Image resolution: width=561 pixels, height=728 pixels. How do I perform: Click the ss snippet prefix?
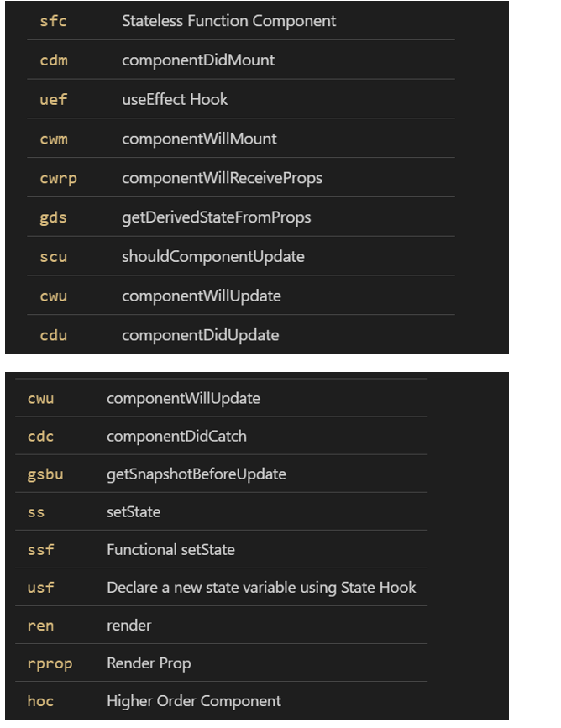click(x=36, y=512)
